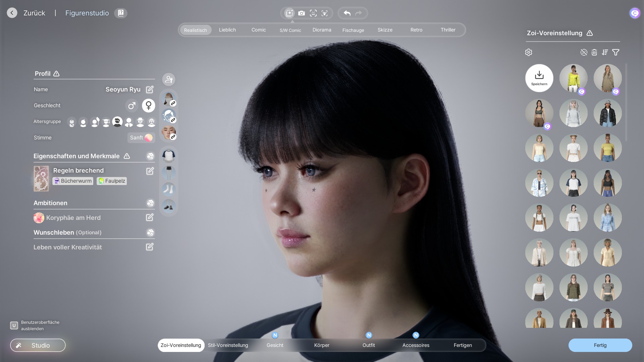Hide the interface via Benutzeroberfläche ausblenden
This screenshot has height=362, width=644.
(x=35, y=325)
